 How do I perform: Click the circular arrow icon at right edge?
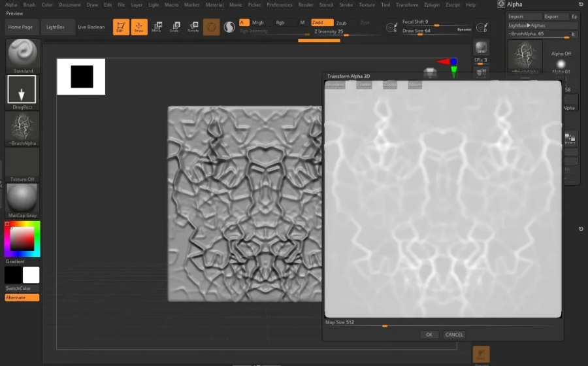581,229
